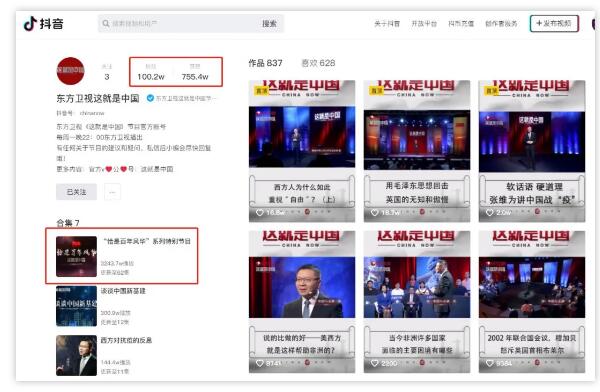Click the 合集 7 section heading
Image resolution: width=600 pixels, height=392 pixels.
(x=68, y=223)
